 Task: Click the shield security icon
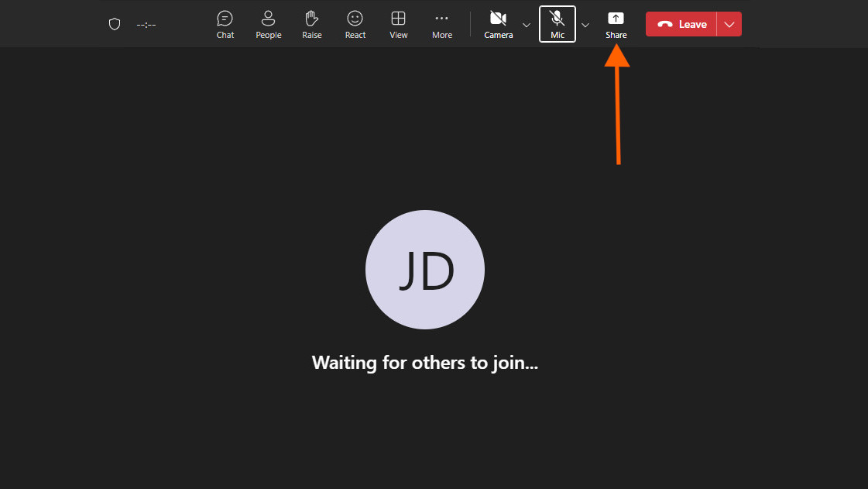tap(115, 24)
